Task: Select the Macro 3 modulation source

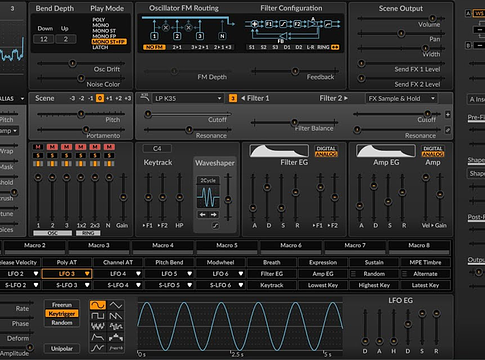Action: pyautogui.click(x=99, y=245)
